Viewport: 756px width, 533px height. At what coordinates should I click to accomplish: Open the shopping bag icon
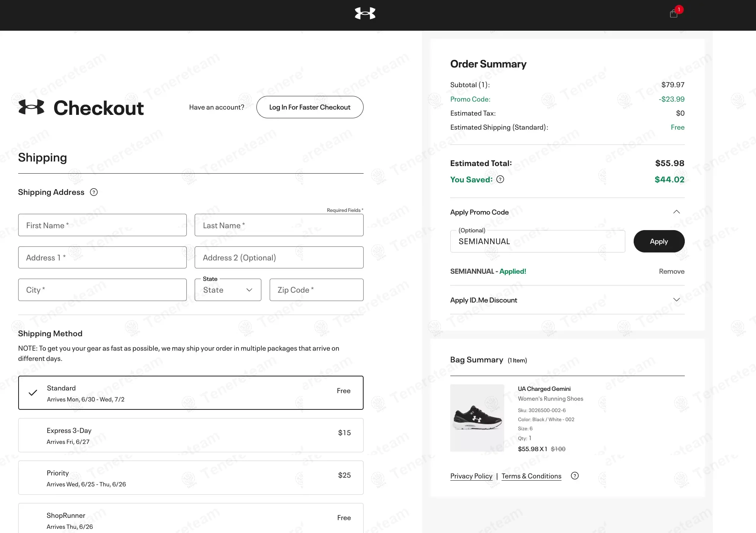[x=674, y=14]
